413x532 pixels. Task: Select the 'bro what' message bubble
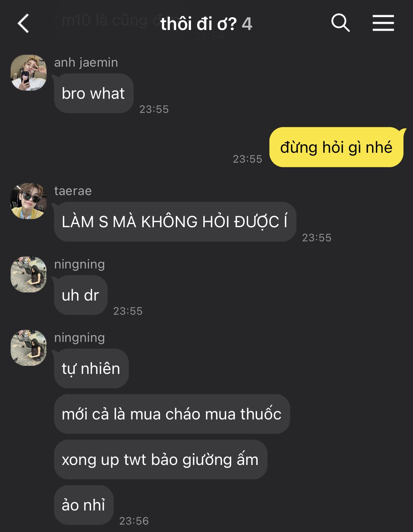coord(94,93)
